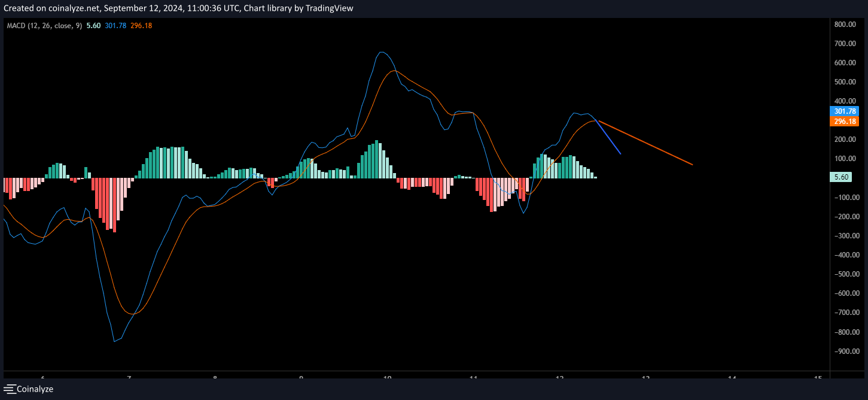
Task: Click the 800.00 label on the price scale
Action: 846,25
